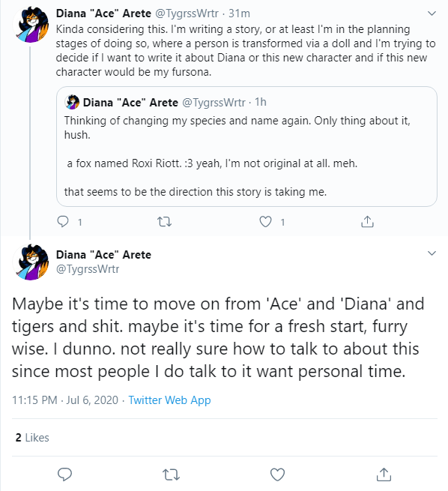Share the first tweet via upload icon
This screenshot has width=448, height=491.
pyautogui.click(x=367, y=221)
